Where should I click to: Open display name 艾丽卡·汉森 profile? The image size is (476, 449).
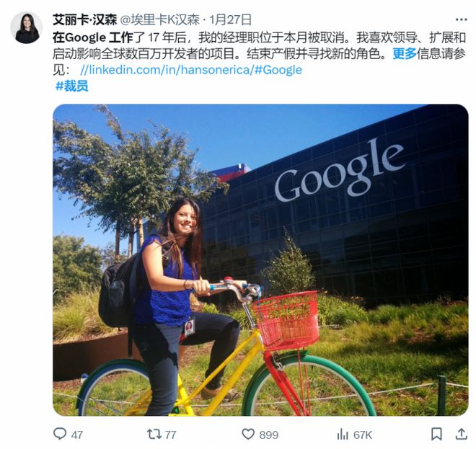[84, 20]
